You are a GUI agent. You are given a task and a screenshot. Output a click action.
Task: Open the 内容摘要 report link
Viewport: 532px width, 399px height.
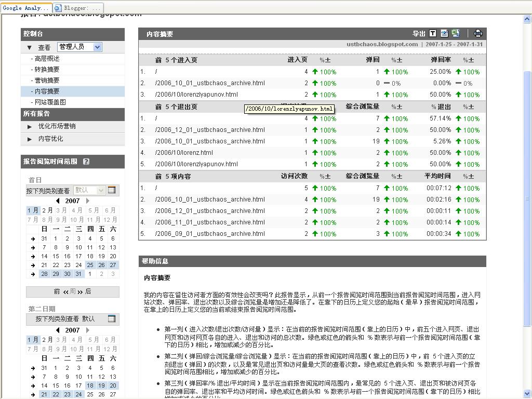47,91
